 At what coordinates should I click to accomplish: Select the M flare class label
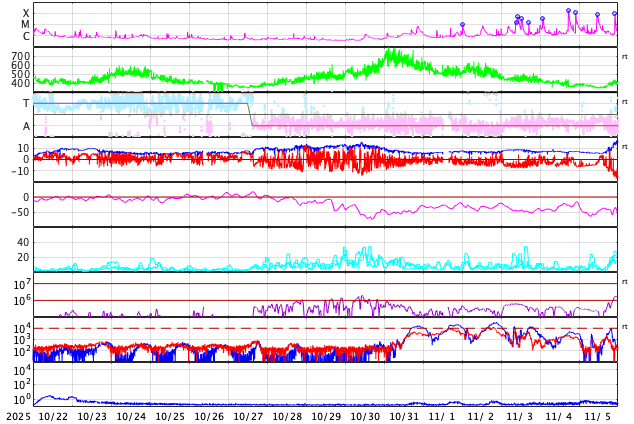[x=26, y=25]
